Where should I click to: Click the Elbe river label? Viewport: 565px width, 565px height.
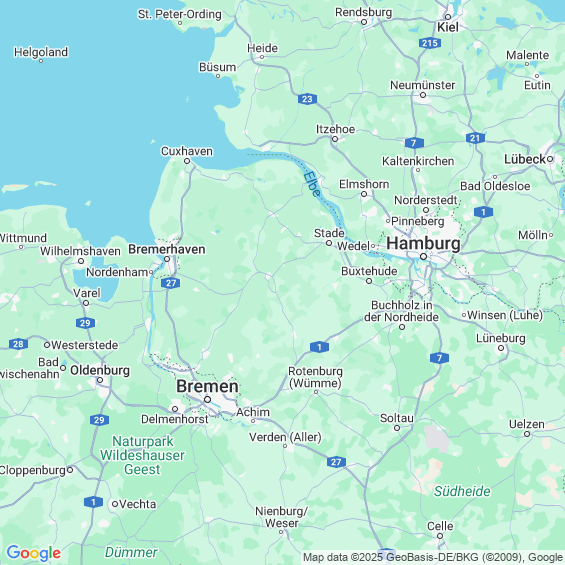tap(312, 184)
